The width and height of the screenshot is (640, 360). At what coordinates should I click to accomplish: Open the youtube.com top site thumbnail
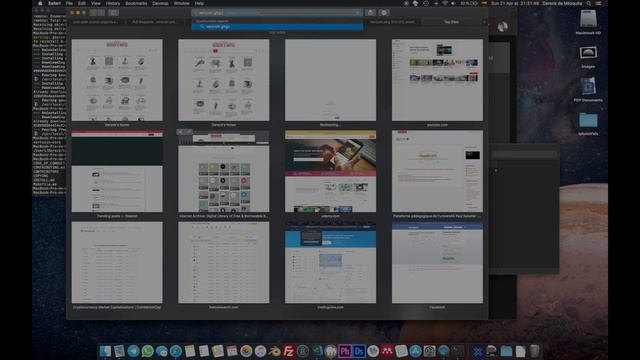[437, 80]
